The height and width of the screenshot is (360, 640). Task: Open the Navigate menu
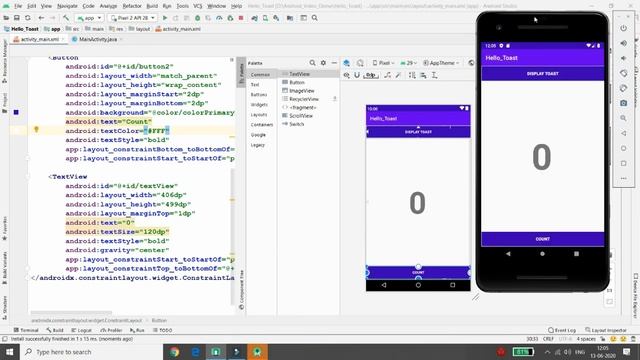(x=67, y=6)
